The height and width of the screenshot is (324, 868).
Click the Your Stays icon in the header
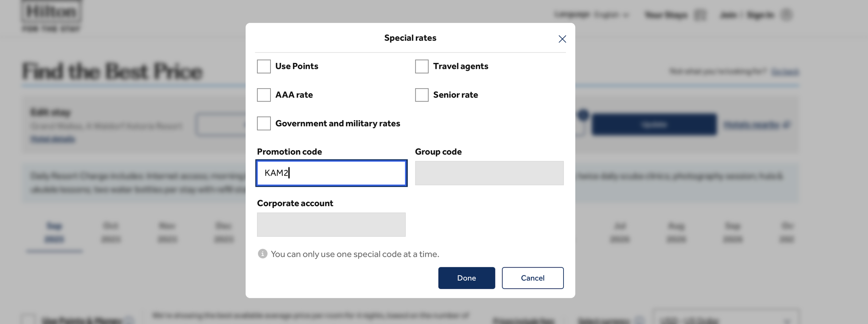(x=700, y=15)
